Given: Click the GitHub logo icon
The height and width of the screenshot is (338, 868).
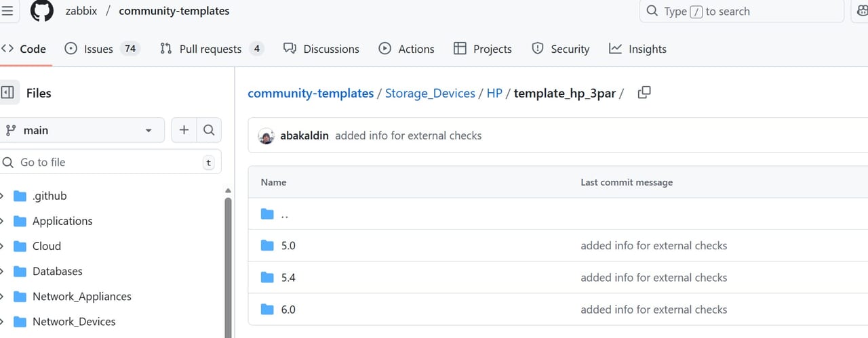Looking at the screenshot, I should [x=42, y=11].
